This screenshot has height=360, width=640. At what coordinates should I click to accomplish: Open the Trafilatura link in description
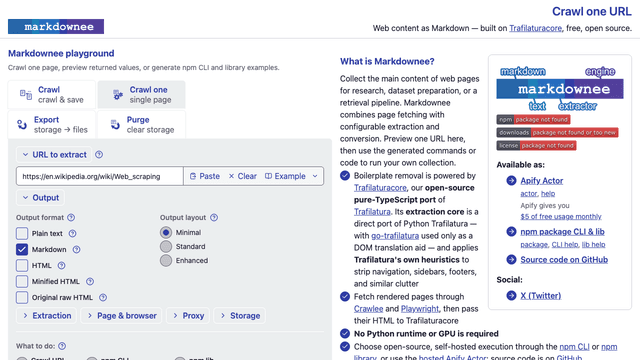[x=372, y=212]
